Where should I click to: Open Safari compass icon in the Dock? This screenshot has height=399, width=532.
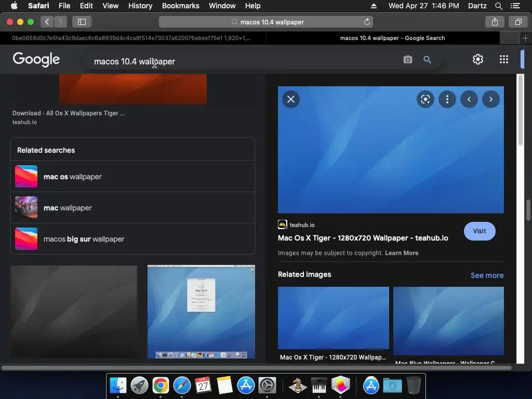point(182,385)
